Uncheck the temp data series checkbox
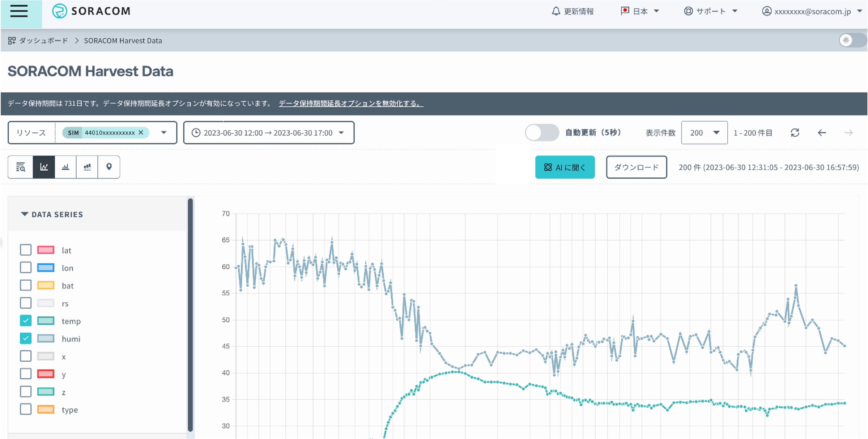This screenshot has height=439, width=868. point(26,321)
